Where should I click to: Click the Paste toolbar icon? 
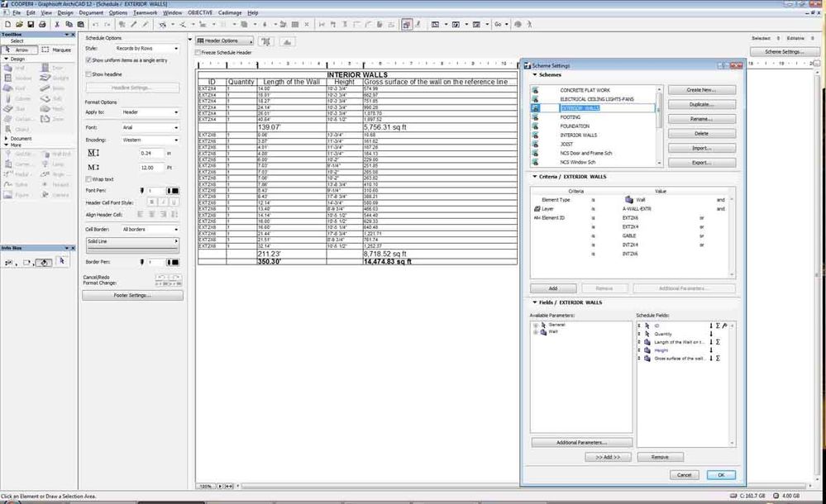pyautogui.click(x=80, y=24)
